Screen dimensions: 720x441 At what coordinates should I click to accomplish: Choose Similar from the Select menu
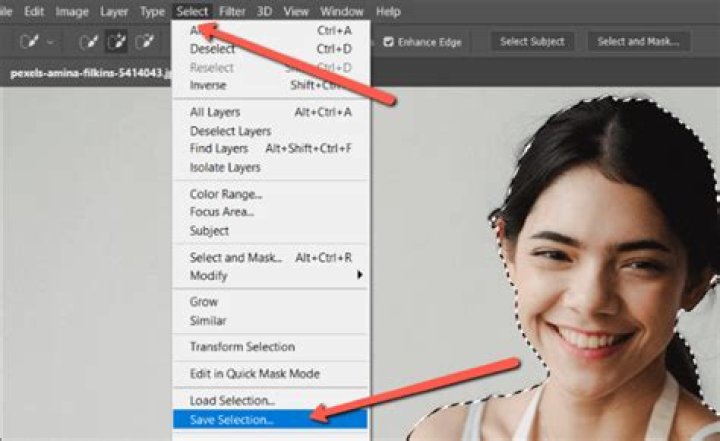(270, 321)
